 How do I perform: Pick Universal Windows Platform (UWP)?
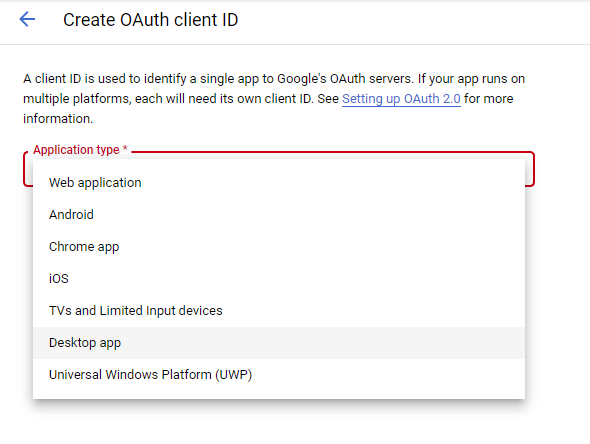(279, 375)
